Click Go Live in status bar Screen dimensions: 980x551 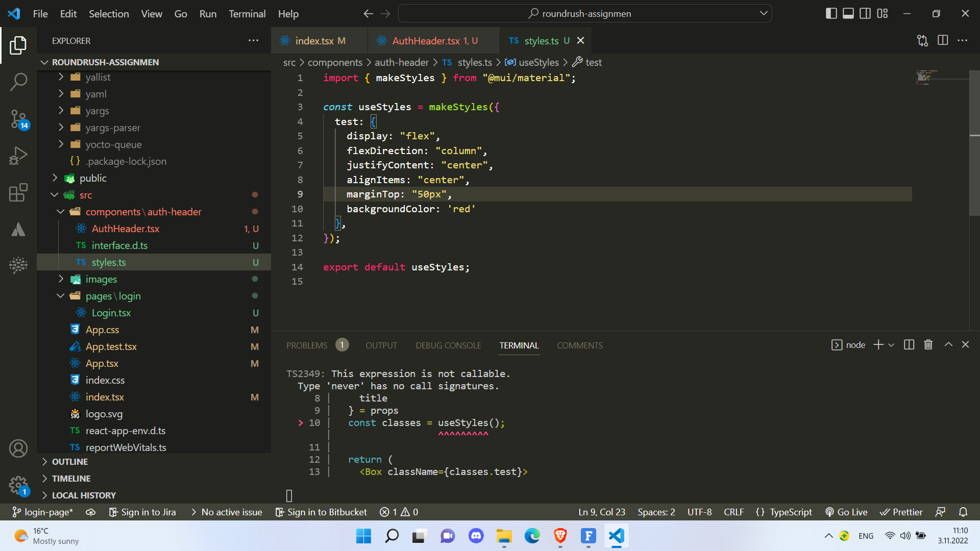tap(846, 512)
